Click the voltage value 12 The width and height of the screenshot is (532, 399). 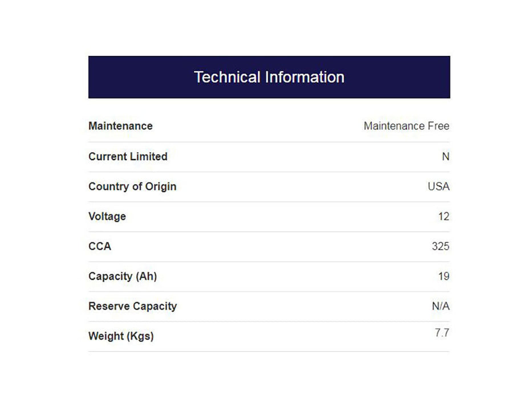coord(444,216)
